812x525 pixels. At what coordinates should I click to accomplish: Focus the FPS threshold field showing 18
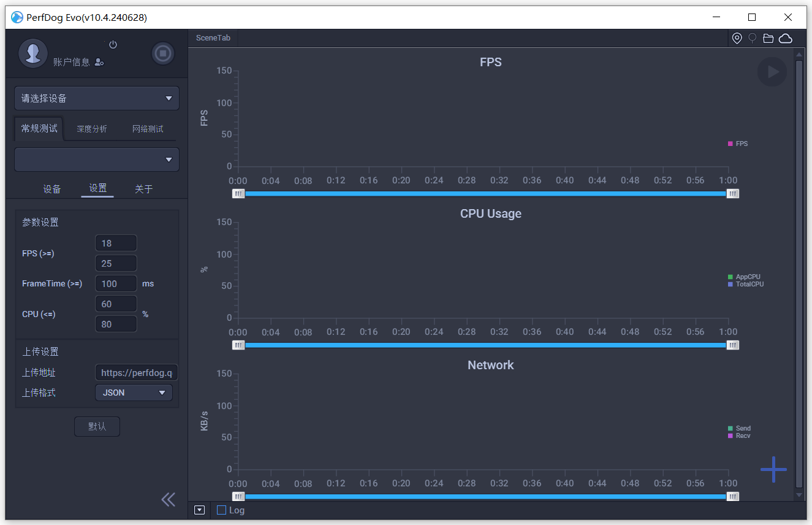tap(116, 243)
